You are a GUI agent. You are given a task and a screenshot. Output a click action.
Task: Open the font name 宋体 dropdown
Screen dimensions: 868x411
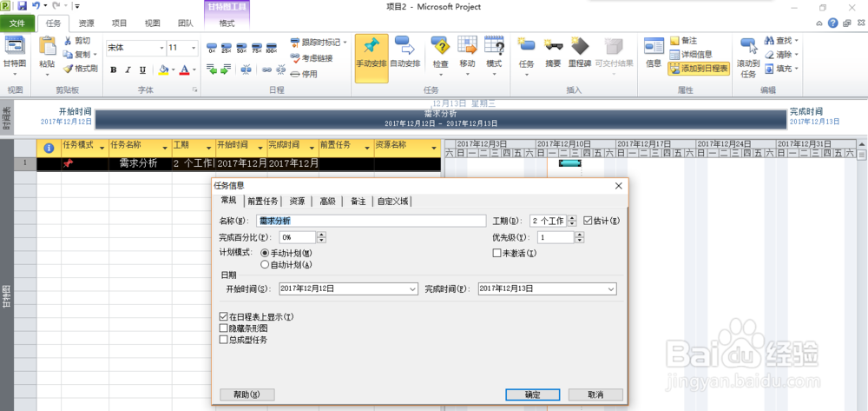click(x=162, y=48)
